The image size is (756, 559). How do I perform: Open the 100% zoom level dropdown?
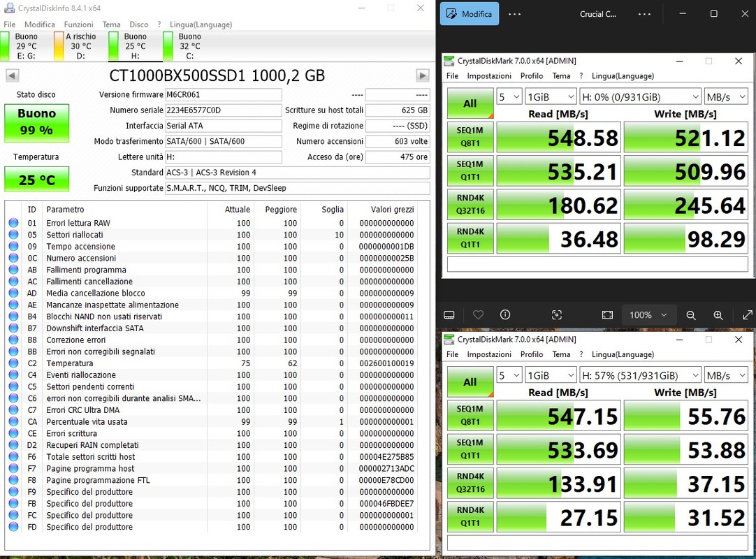648,315
